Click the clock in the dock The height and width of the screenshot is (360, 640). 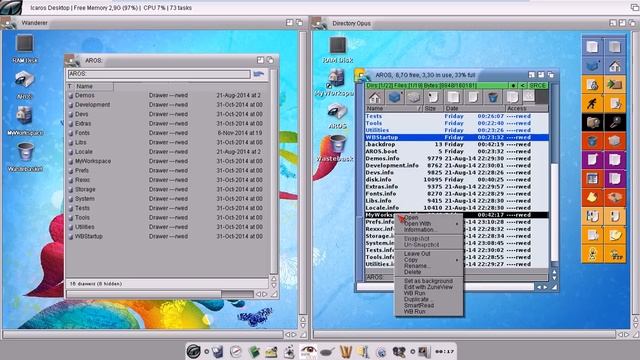click(444, 351)
